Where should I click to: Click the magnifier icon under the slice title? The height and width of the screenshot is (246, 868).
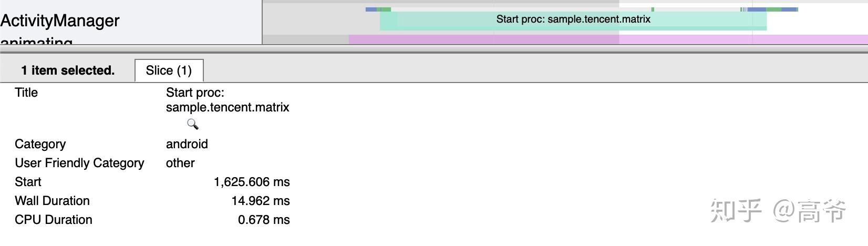click(193, 124)
